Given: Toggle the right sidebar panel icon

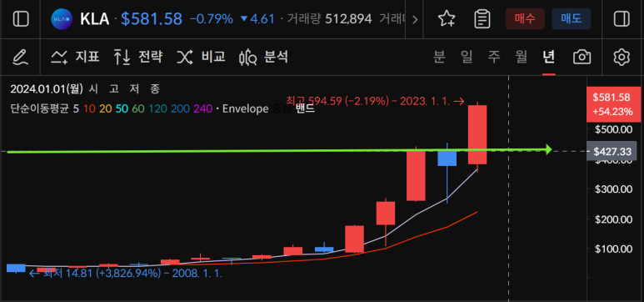Looking at the screenshot, I should (622, 19).
